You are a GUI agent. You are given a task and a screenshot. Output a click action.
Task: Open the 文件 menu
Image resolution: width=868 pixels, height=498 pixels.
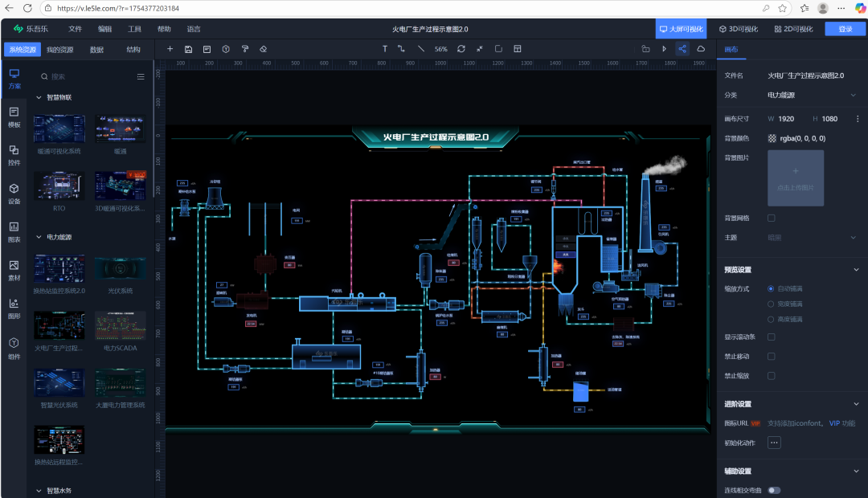(x=76, y=30)
